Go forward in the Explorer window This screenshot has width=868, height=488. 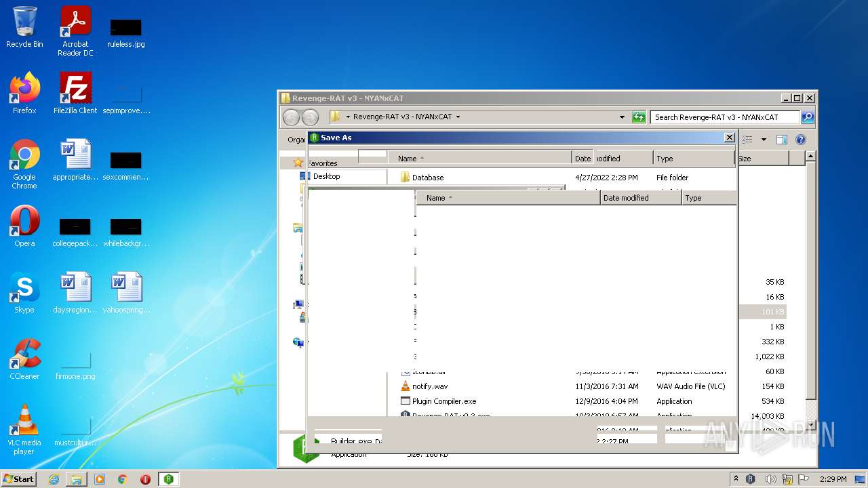tap(310, 117)
